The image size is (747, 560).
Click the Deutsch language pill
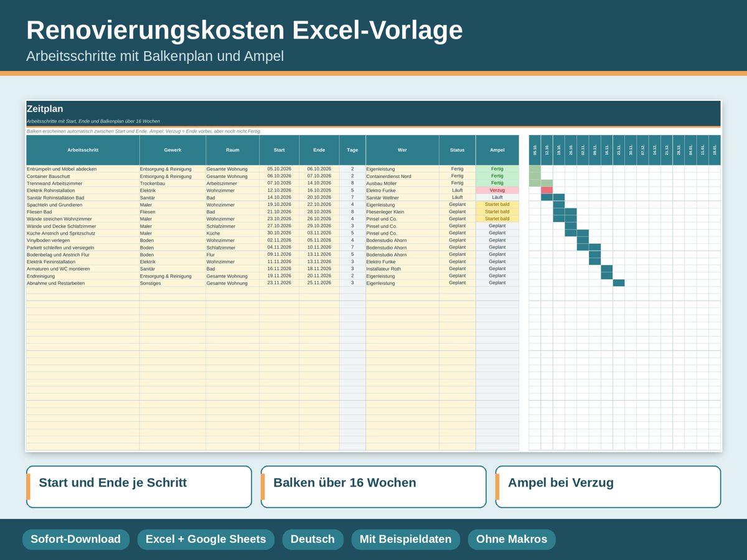pyautogui.click(x=313, y=539)
